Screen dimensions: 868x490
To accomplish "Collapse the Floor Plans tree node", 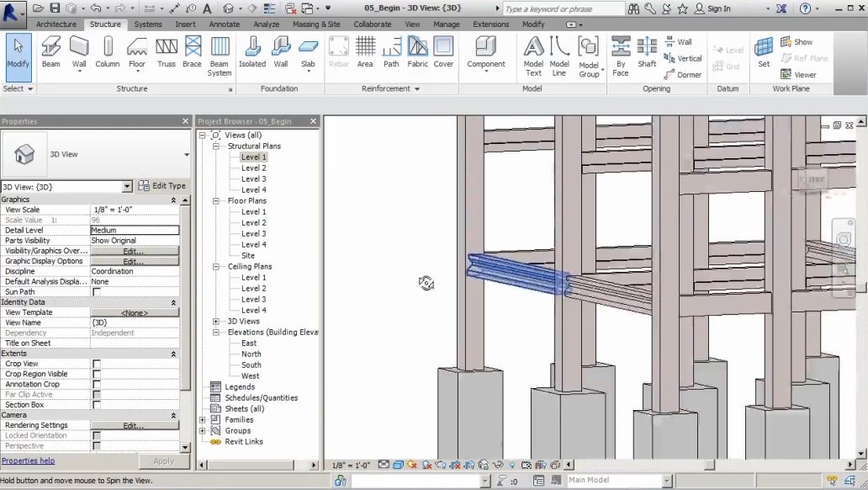I will coord(216,201).
